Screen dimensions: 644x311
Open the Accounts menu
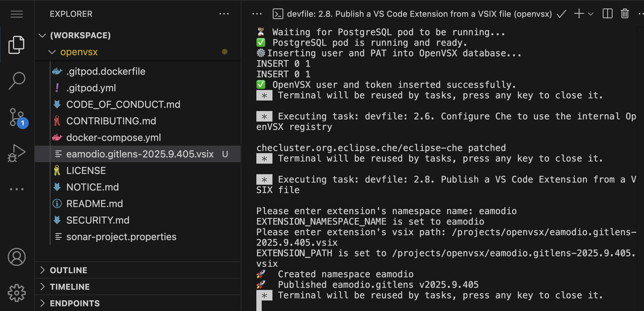point(17,257)
